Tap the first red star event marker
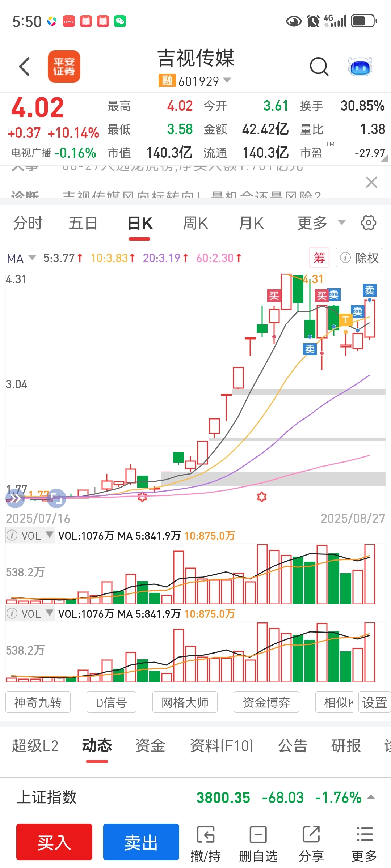 tap(142, 497)
